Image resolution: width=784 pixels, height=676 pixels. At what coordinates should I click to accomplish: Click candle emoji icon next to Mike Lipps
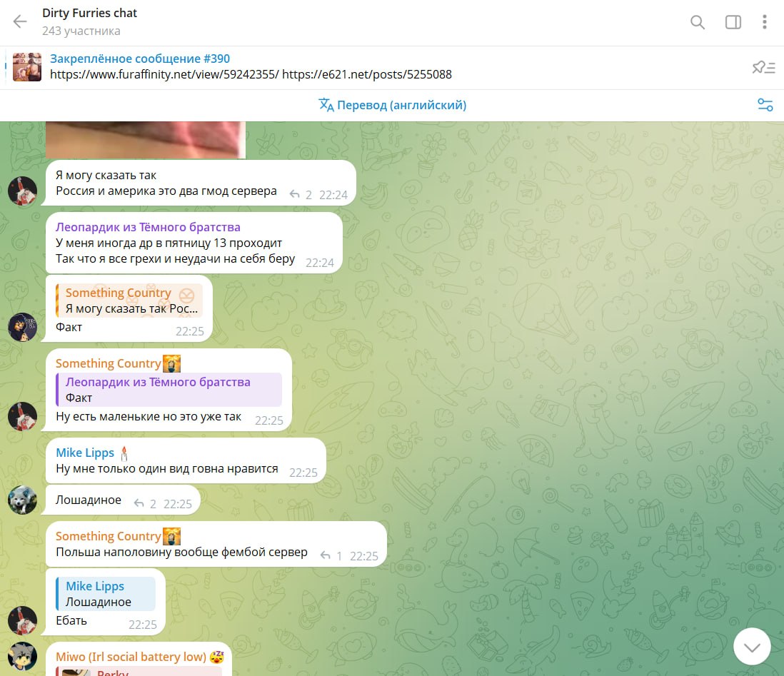pyautogui.click(x=124, y=453)
